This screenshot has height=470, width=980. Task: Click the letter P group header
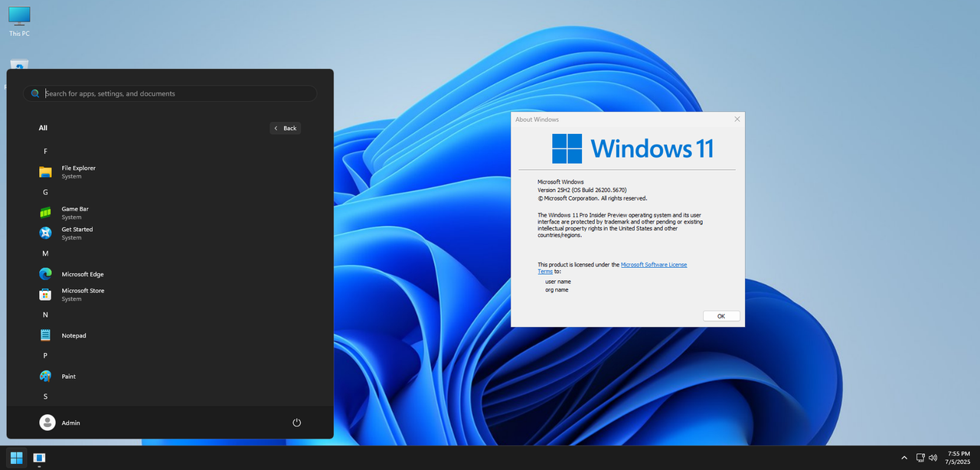click(x=45, y=356)
